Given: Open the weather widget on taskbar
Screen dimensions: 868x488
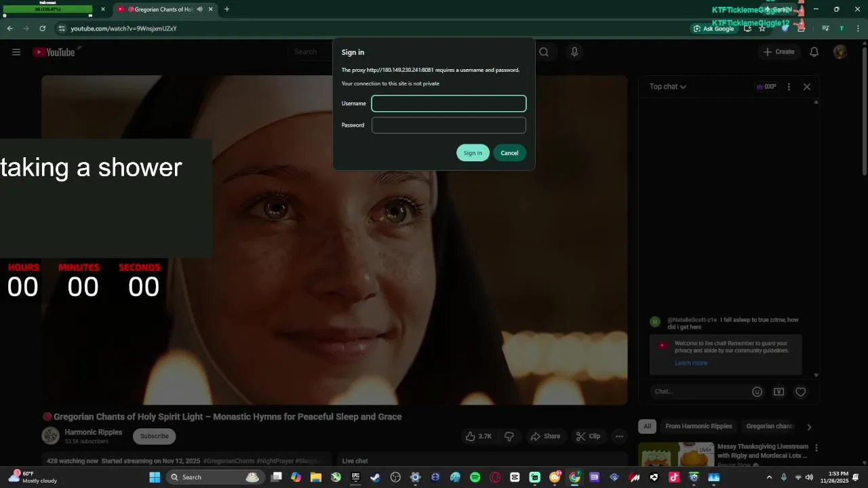Looking at the screenshot, I should (34, 477).
